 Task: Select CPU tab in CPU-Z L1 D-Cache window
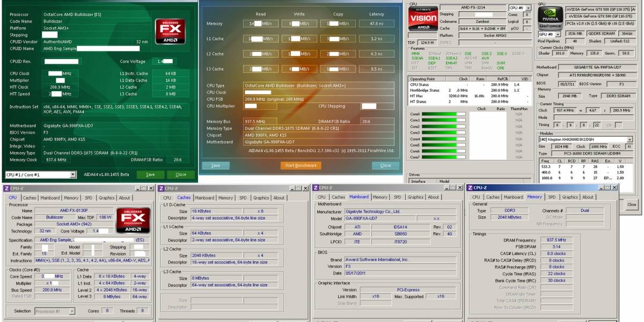pyautogui.click(x=167, y=197)
